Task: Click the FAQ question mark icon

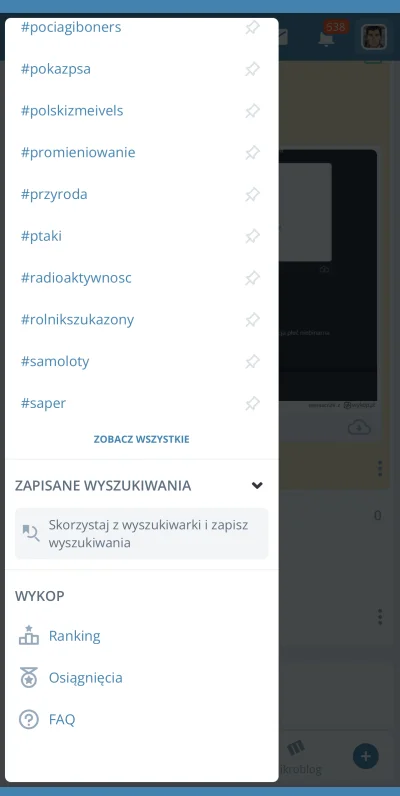Action: click(29, 719)
